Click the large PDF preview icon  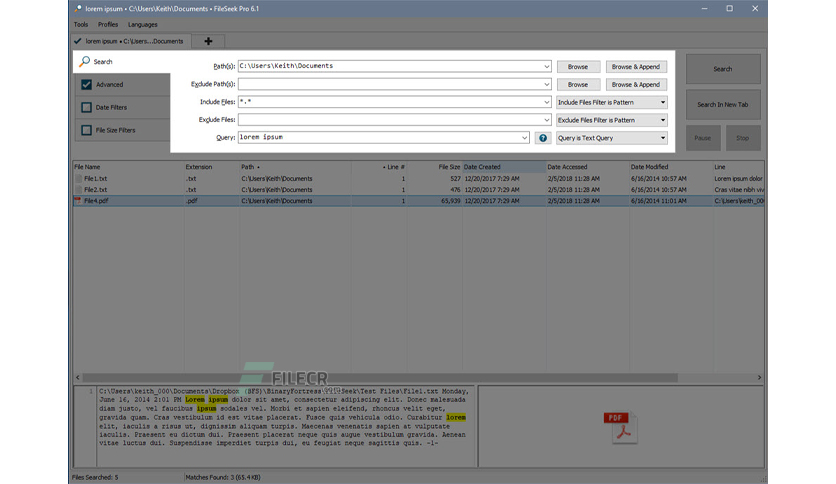pos(621,427)
